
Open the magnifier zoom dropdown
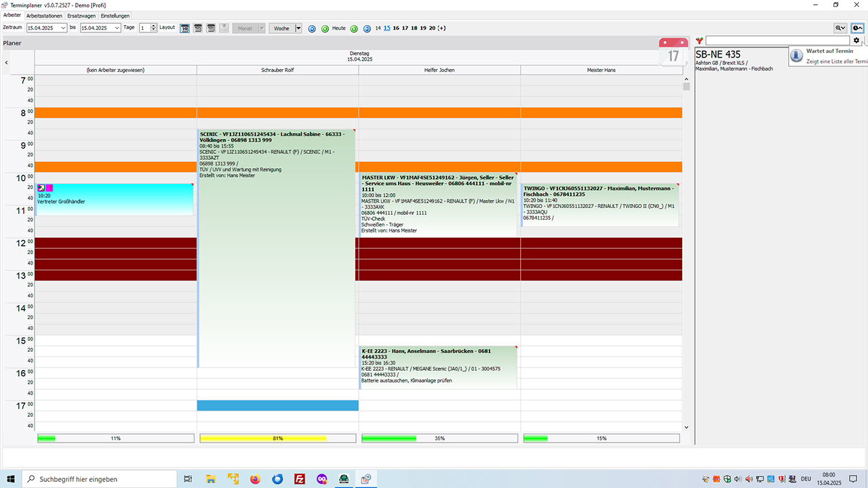pyautogui.click(x=840, y=28)
